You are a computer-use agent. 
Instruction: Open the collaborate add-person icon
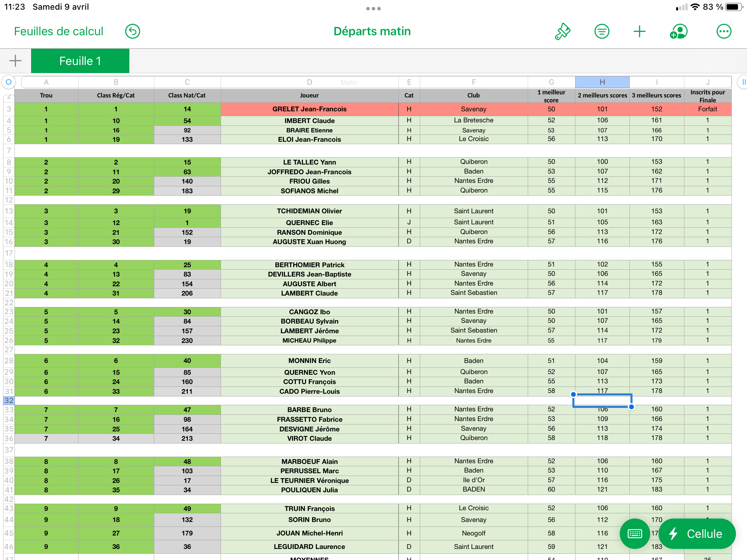coord(679,31)
